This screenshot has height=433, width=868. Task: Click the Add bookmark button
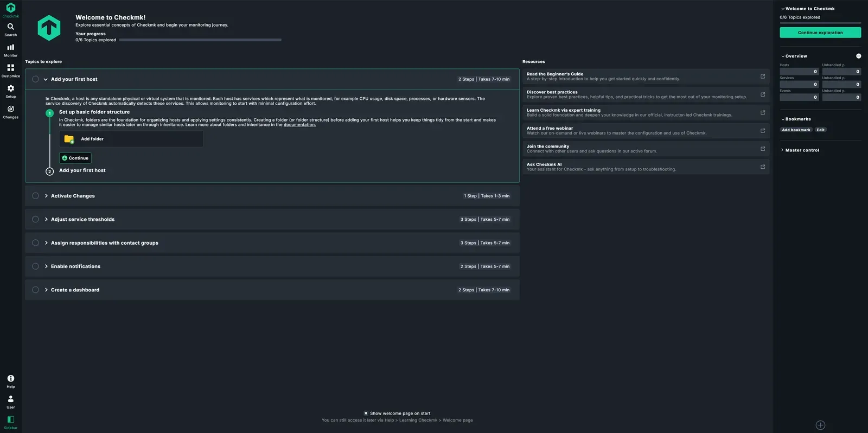[796, 130]
